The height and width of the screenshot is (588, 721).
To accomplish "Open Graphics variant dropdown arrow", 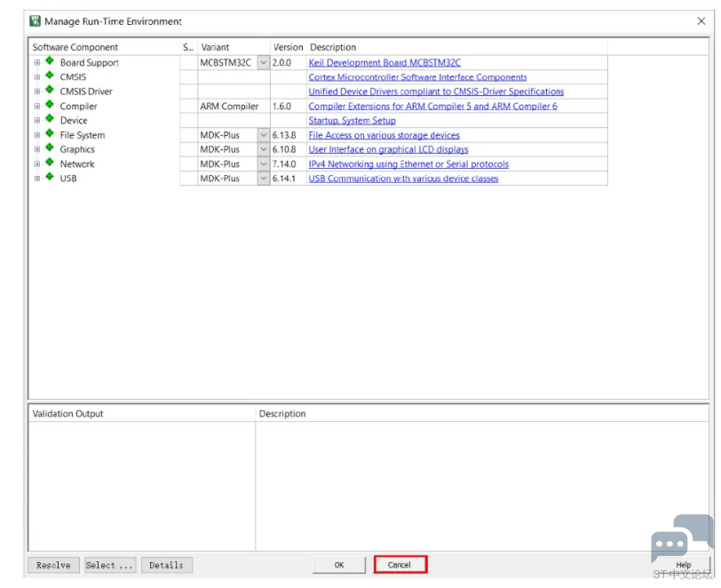I will coord(263,149).
